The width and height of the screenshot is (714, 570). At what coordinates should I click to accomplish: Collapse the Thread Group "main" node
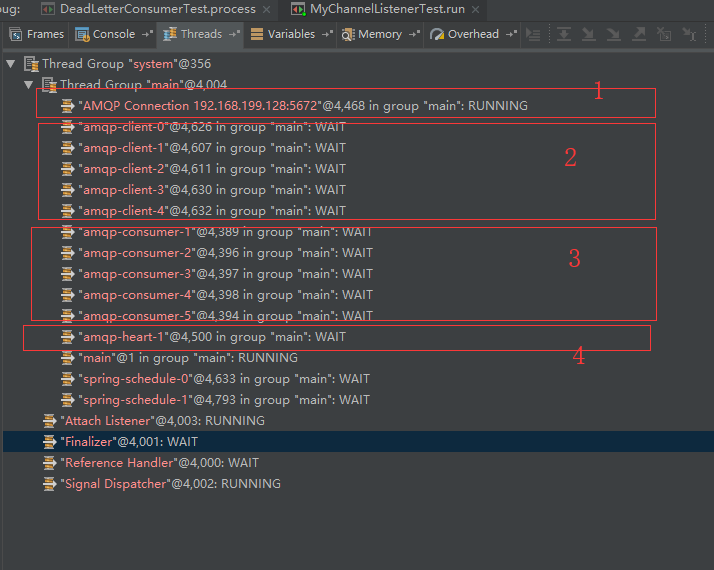(29, 85)
